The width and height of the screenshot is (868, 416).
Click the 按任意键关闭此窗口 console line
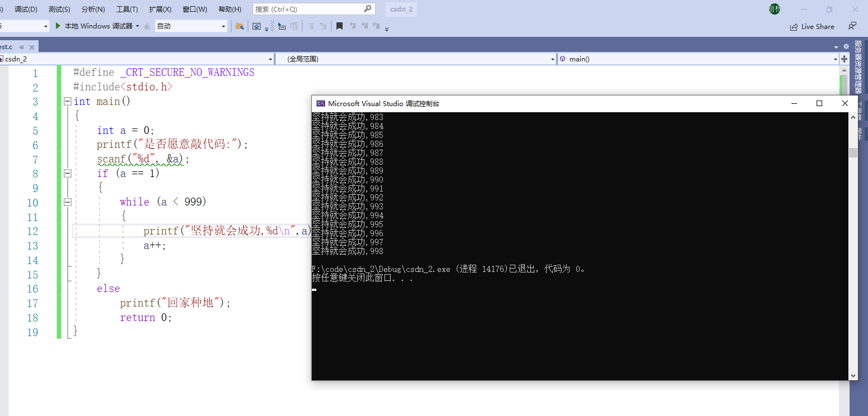(362, 278)
